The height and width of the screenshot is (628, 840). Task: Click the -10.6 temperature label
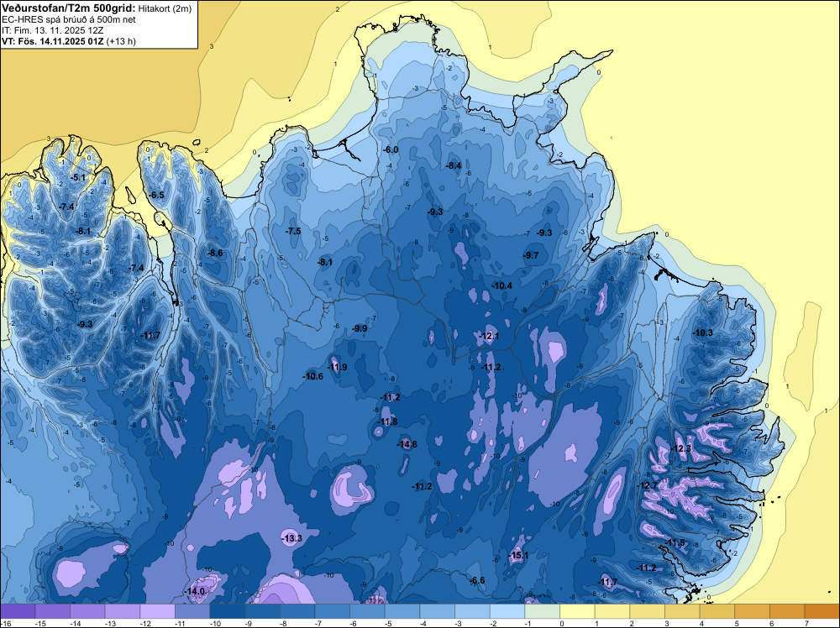313,376
